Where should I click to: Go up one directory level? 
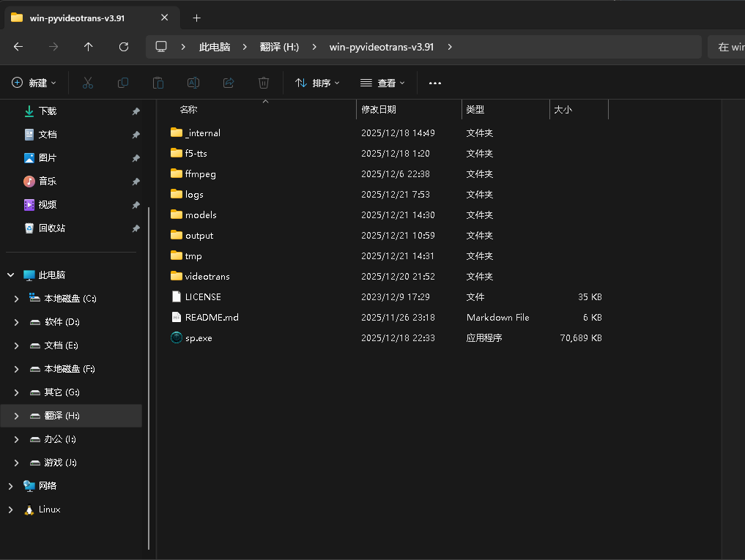[x=89, y=47]
